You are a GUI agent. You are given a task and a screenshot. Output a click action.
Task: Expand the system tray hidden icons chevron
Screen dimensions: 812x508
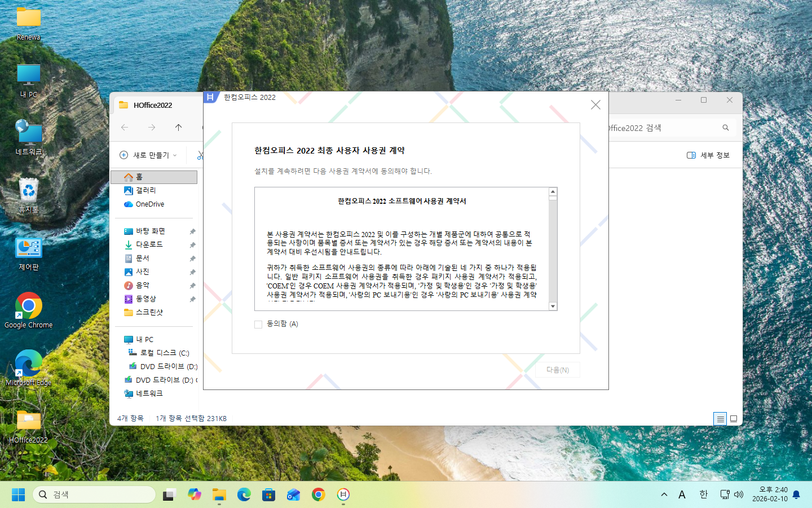click(664, 494)
